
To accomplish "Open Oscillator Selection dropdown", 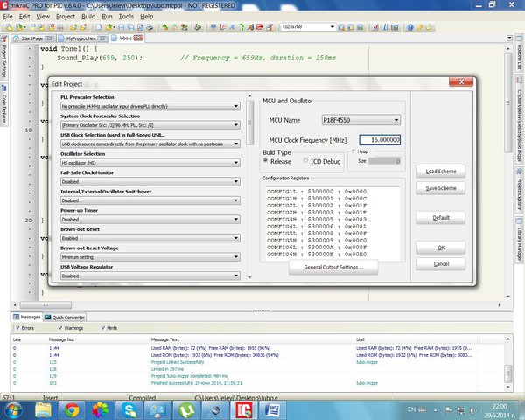I will tap(150, 163).
